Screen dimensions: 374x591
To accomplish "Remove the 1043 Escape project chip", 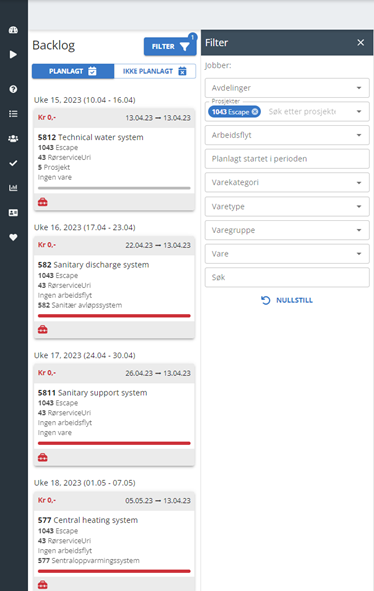I will tap(255, 112).
